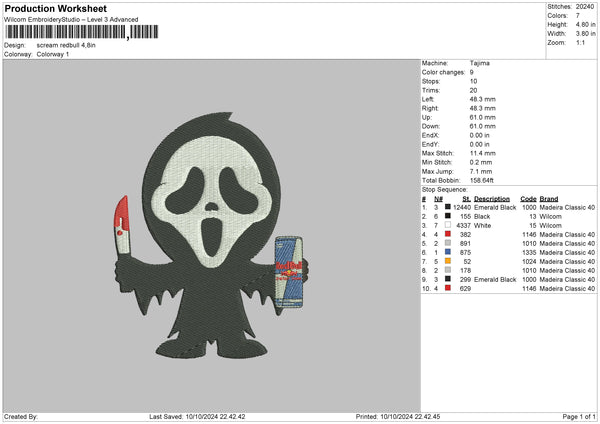Click the code 1335 in row 6

click(x=529, y=253)
